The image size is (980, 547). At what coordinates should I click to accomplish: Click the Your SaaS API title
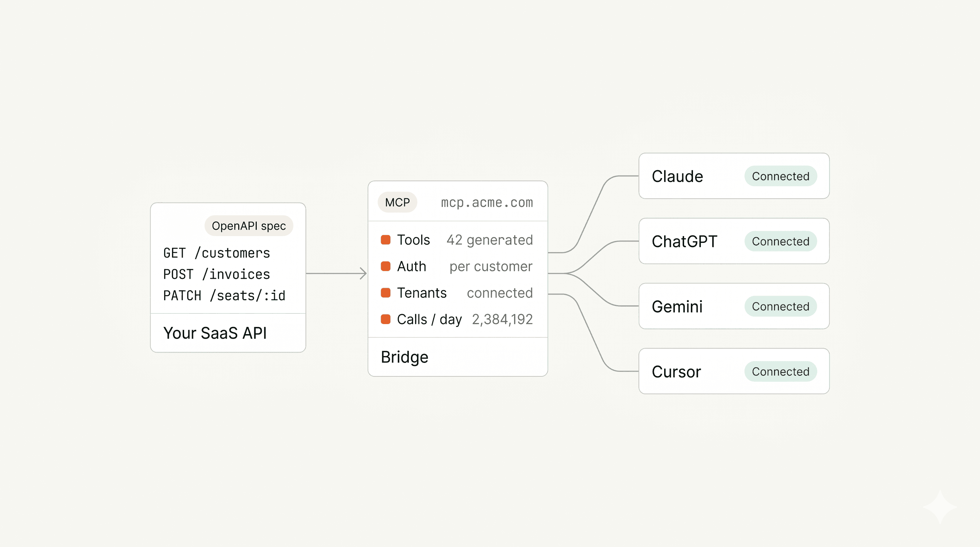tap(215, 333)
